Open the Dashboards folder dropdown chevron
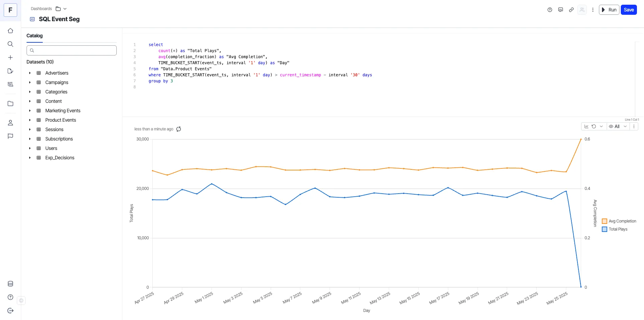Screen dimensions: 644x320 tap(65, 9)
